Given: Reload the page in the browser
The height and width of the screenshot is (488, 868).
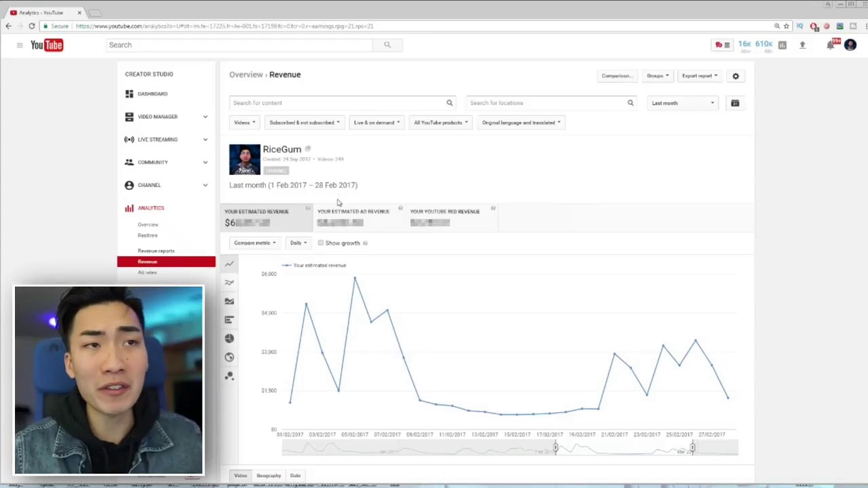Looking at the screenshot, I should point(32,26).
